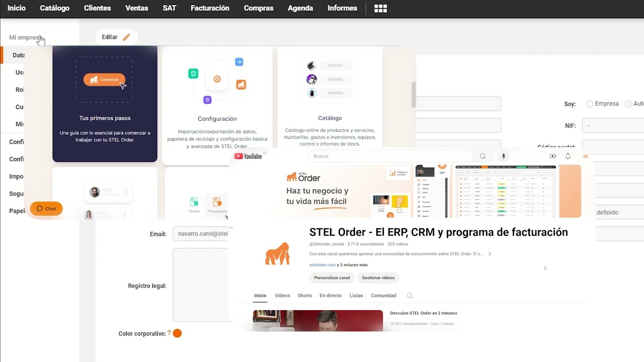Click the help panel vertical scrollbar
The image size is (644, 362).
[414, 95]
